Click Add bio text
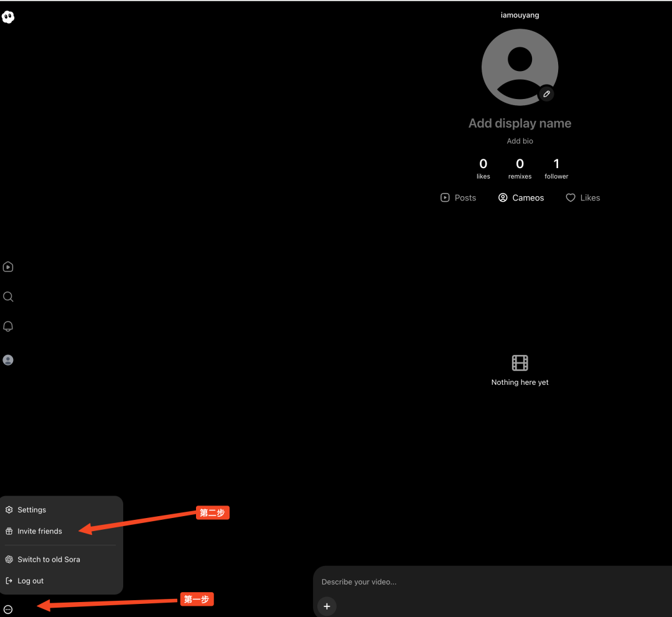Viewport: 672px width, 617px height. click(x=520, y=141)
